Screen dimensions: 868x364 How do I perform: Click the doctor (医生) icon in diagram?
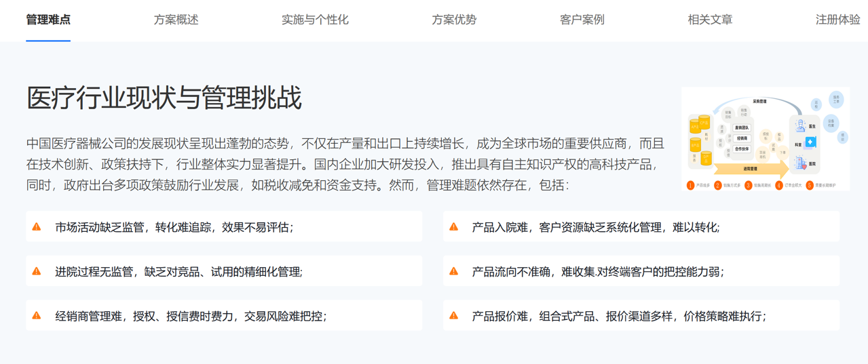(x=801, y=125)
